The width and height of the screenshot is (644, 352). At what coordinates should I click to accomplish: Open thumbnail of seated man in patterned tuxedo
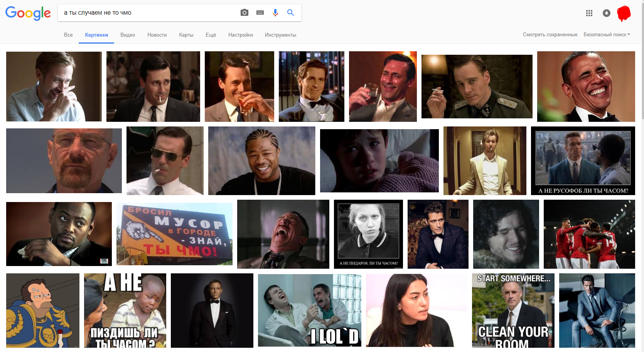coord(438,234)
